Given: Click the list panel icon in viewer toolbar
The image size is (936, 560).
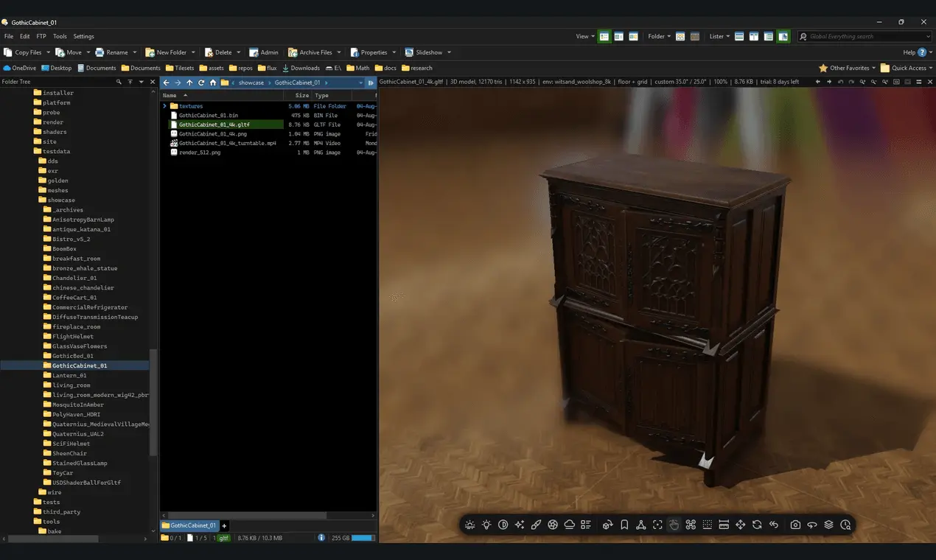Looking at the screenshot, I should (586, 525).
